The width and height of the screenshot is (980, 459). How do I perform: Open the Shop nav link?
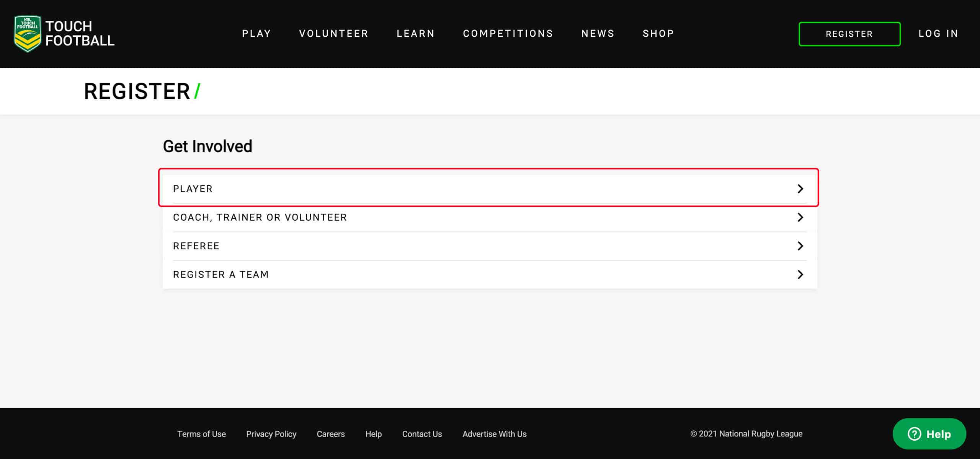coord(658,34)
